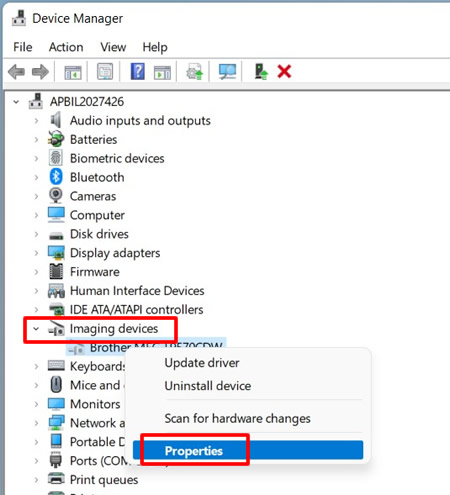
Task: Expand the Display adapters chevron
Action: point(36,253)
